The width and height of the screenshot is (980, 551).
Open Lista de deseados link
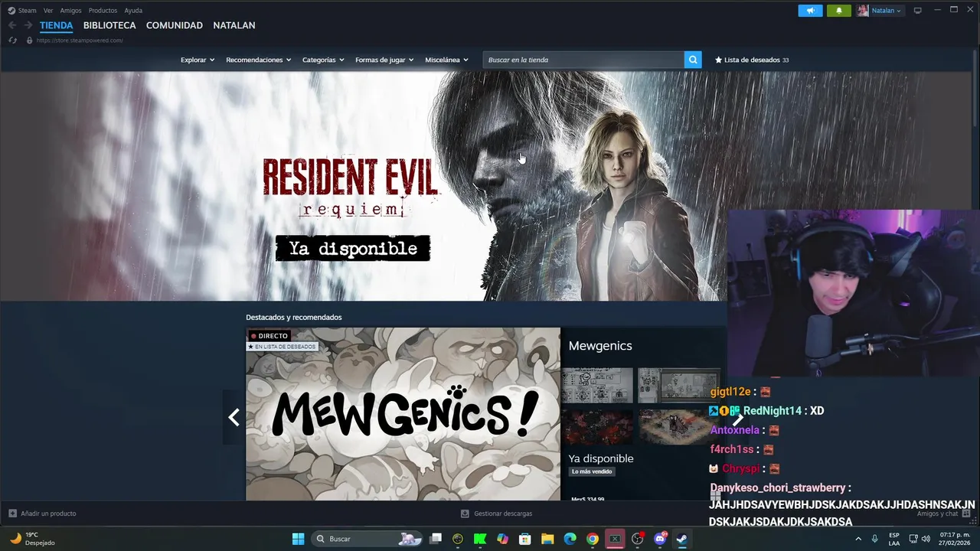[x=752, y=60]
